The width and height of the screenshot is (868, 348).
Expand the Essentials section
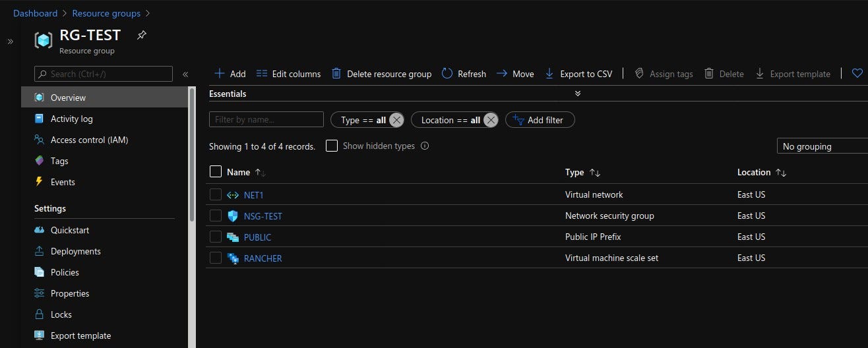[578, 94]
